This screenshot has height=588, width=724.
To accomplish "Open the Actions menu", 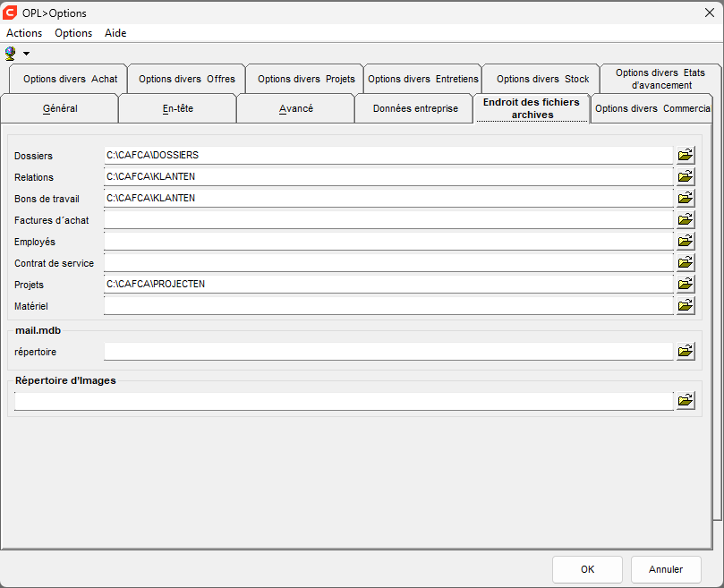I will tap(24, 33).
